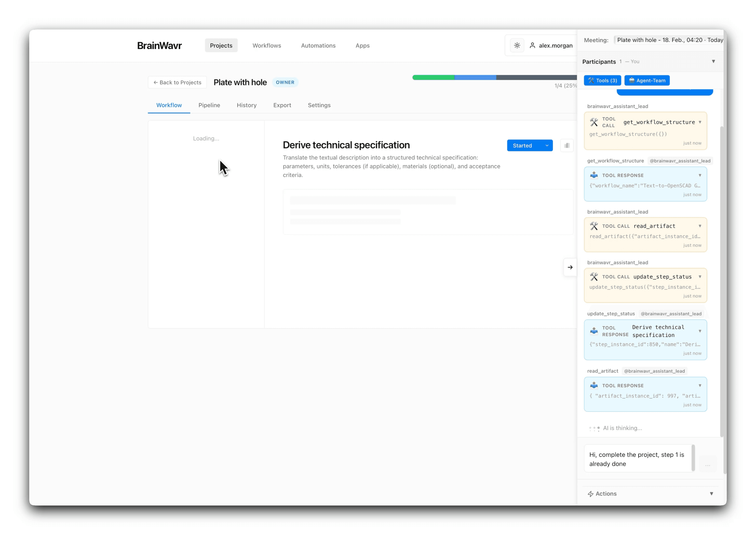The width and height of the screenshot is (756, 535).
Task: Switch to the Pipeline tab
Action: click(x=209, y=105)
